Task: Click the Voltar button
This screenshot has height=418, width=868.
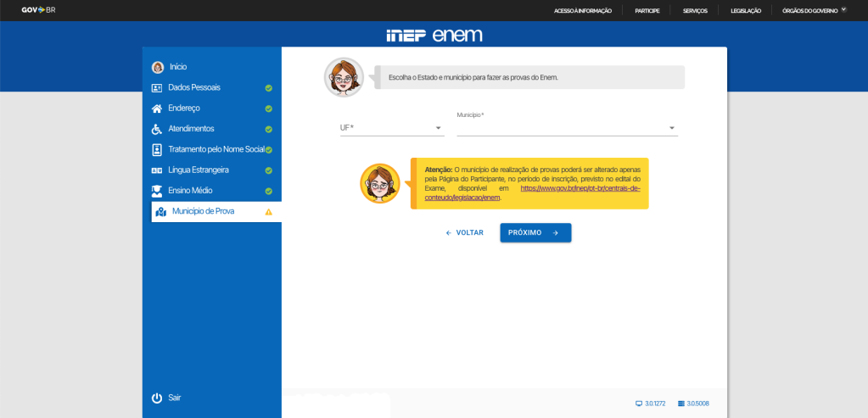Action: pyautogui.click(x=464, y=233)
